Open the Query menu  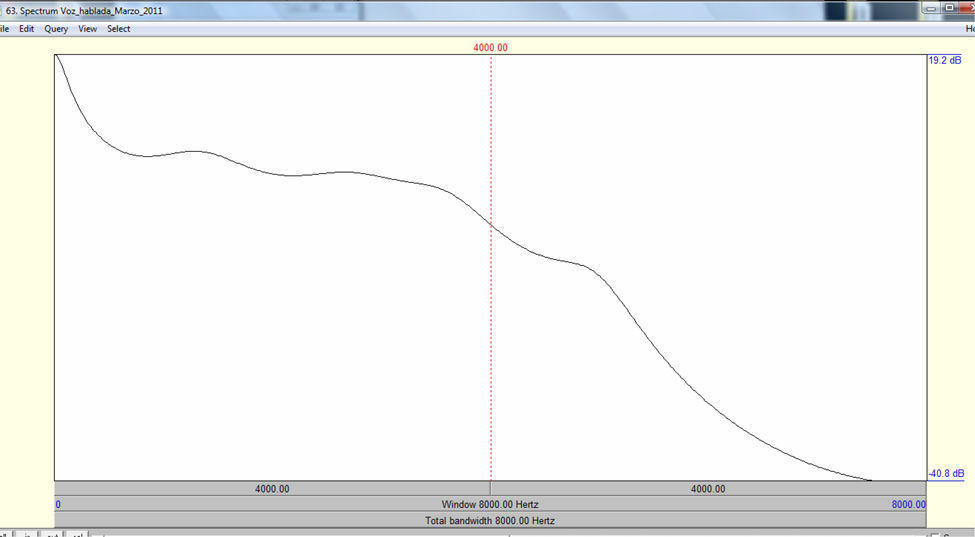point(56,29)
